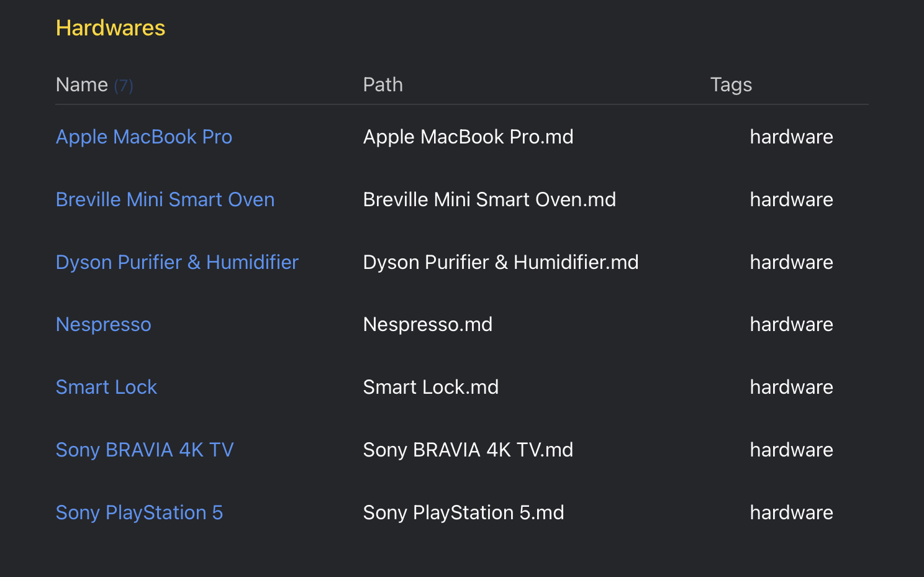Open the Breville Mini Smart Oven link

tap(165, 199)
